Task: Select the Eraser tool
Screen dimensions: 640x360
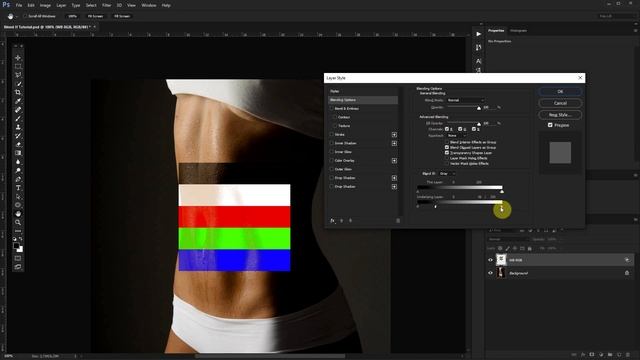Action: tap(18, 144)
